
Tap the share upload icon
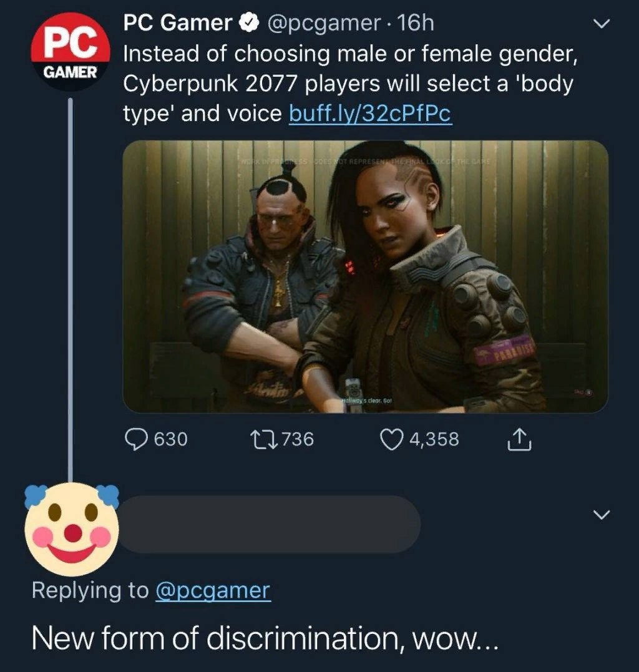[519, 439]
